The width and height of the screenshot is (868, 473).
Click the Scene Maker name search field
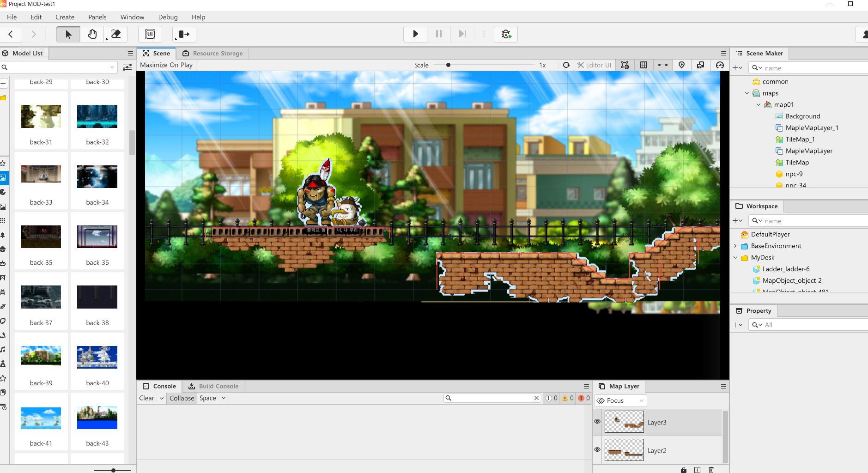(808, 68)
